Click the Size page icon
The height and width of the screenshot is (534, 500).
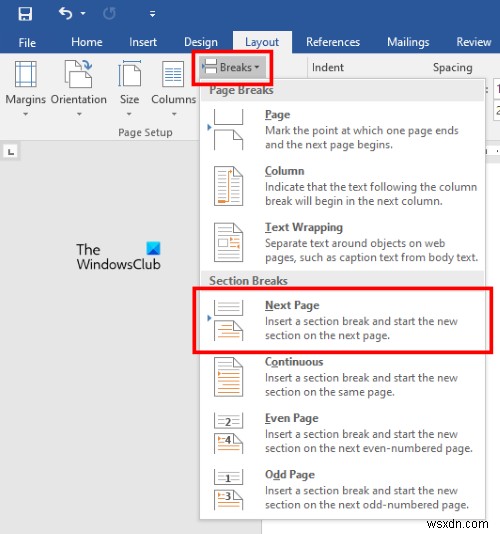(x=129, y=73)
